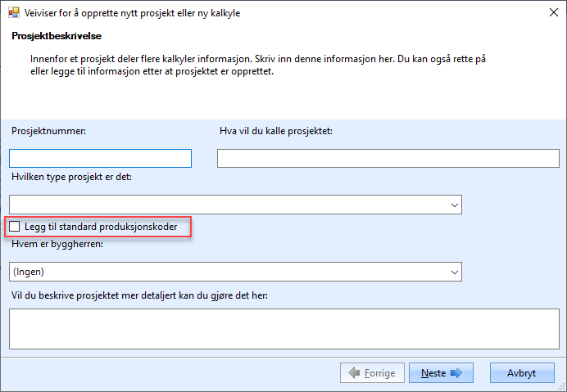Focus the Prosjektnummer input field
Image resolution: width=567 pixels, height=392 pixels.
coord(100,158)
